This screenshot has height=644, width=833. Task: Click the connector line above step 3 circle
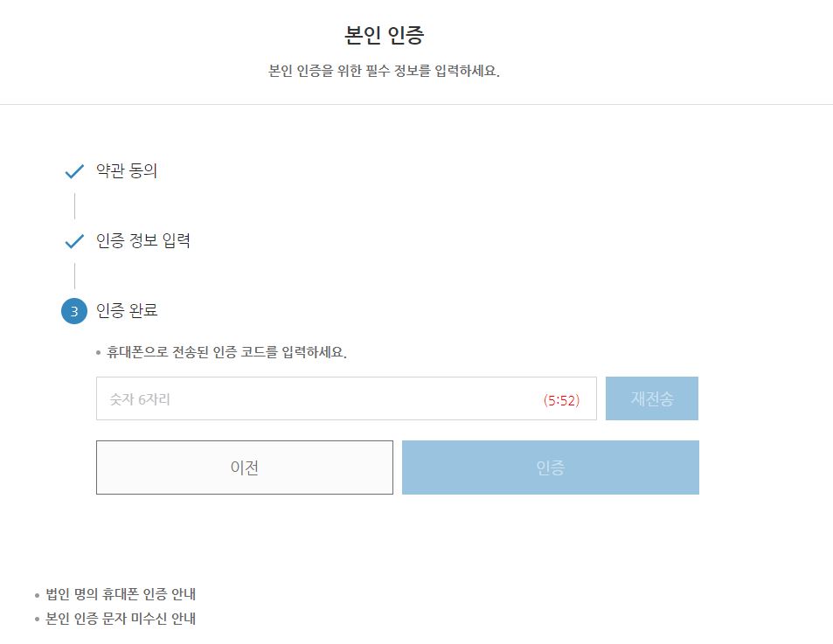click(74, 275)
